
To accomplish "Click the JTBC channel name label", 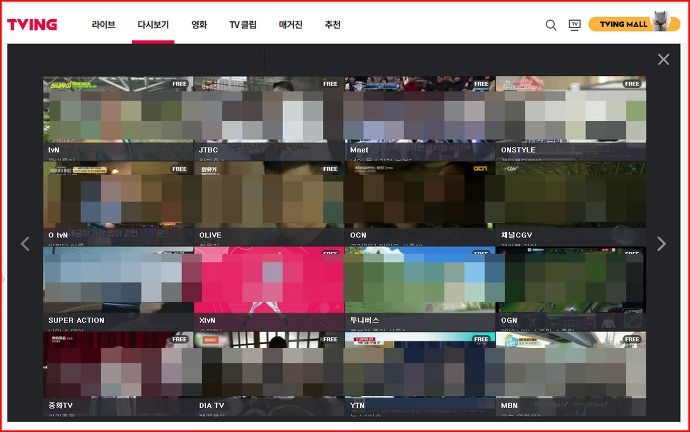I will pos(209,150).
